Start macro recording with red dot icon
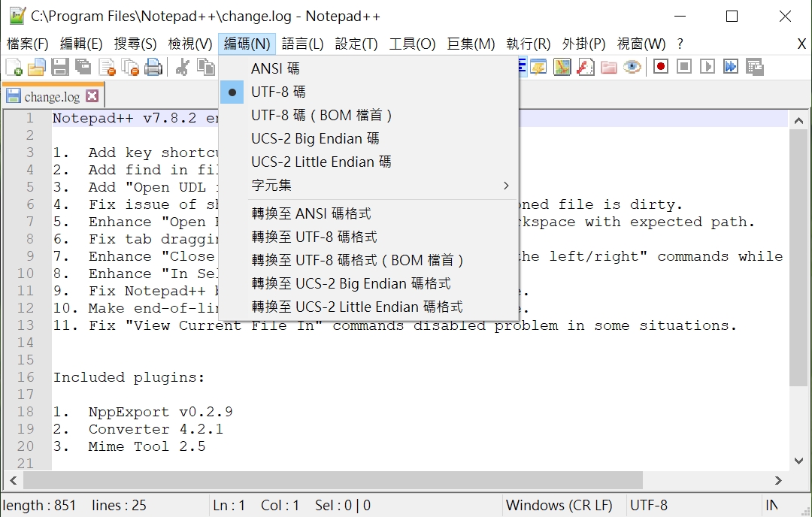The image size is (812, 517). point(661,67)
